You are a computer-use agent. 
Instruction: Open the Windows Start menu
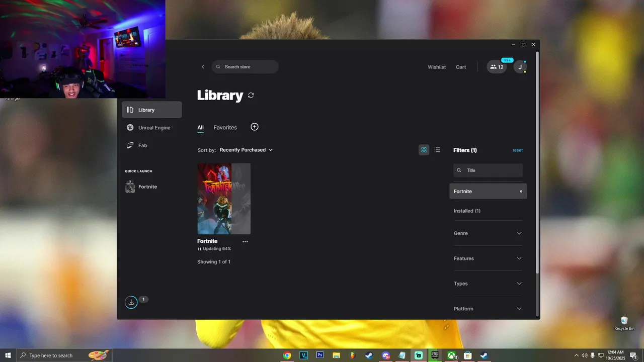pos(8,355)
